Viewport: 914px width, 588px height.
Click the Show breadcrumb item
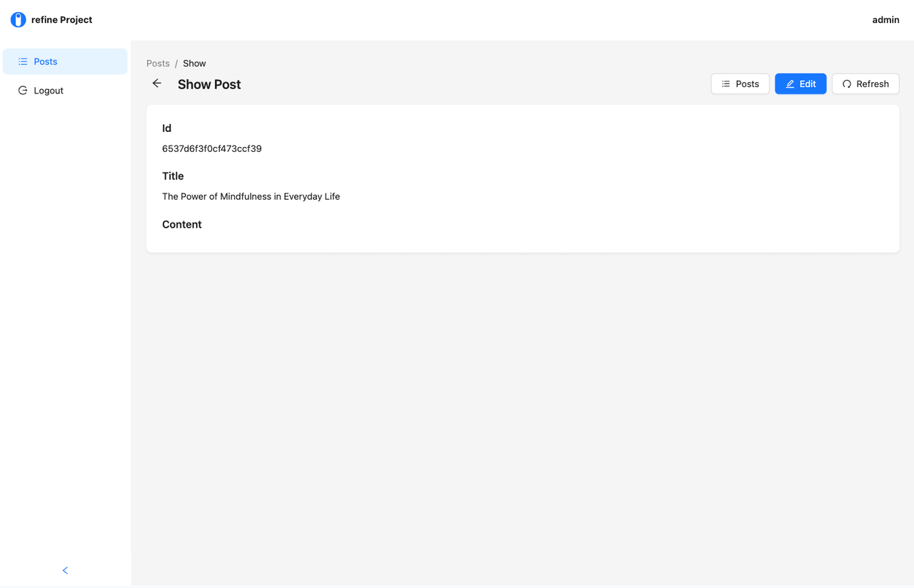coord(194,64)
